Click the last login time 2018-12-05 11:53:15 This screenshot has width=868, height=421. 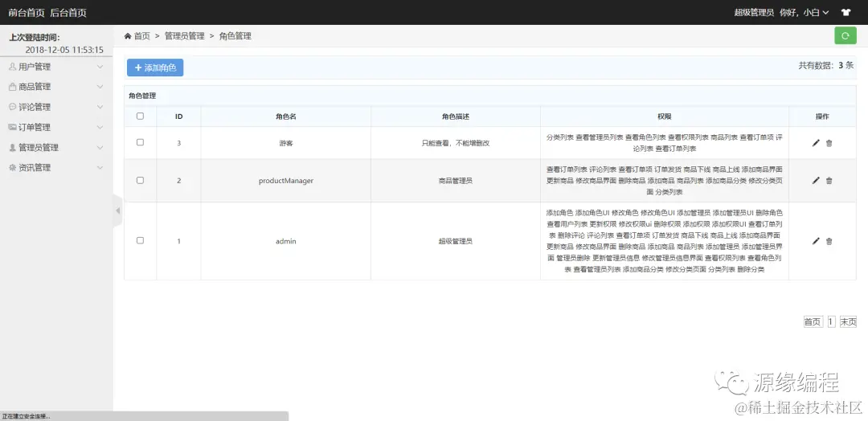pyautogui.click(x=64, y=50)
